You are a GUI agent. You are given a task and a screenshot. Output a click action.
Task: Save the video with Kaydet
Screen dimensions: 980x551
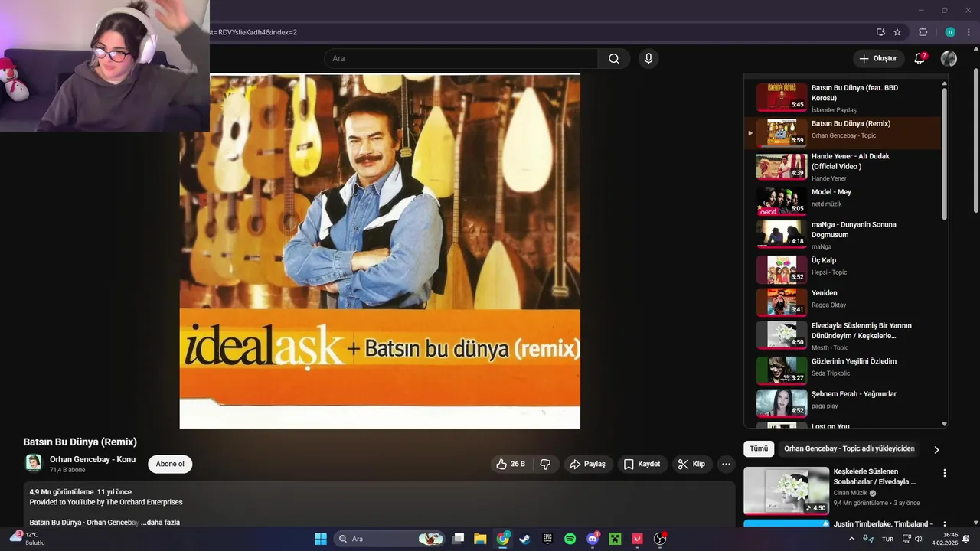(x=642, y=464)
